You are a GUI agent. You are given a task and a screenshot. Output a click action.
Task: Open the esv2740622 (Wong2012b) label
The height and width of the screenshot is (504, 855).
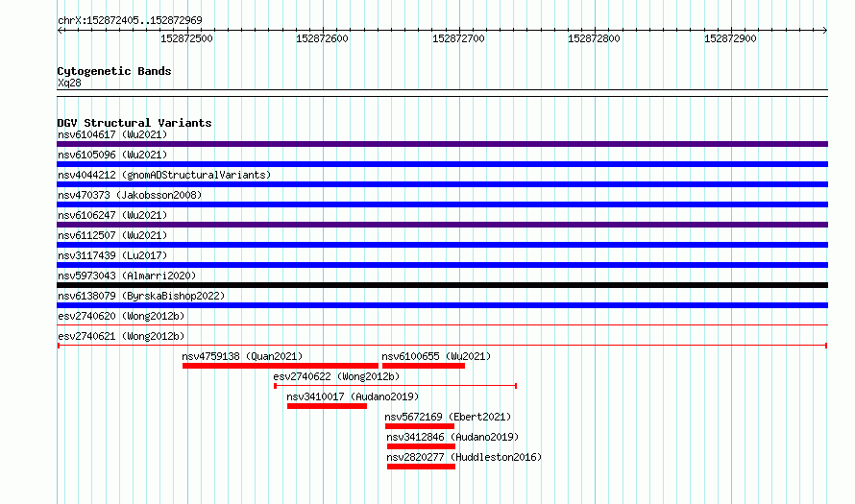336,376
